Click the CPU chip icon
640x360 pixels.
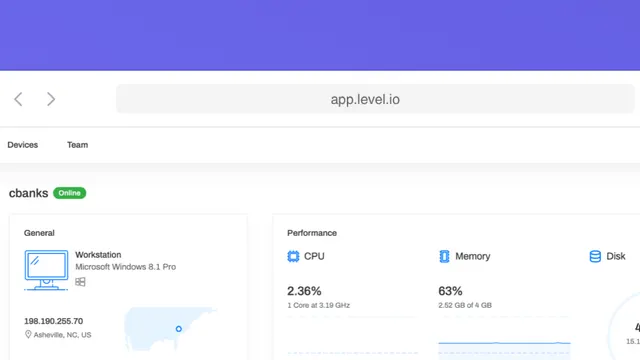point(293,256)
